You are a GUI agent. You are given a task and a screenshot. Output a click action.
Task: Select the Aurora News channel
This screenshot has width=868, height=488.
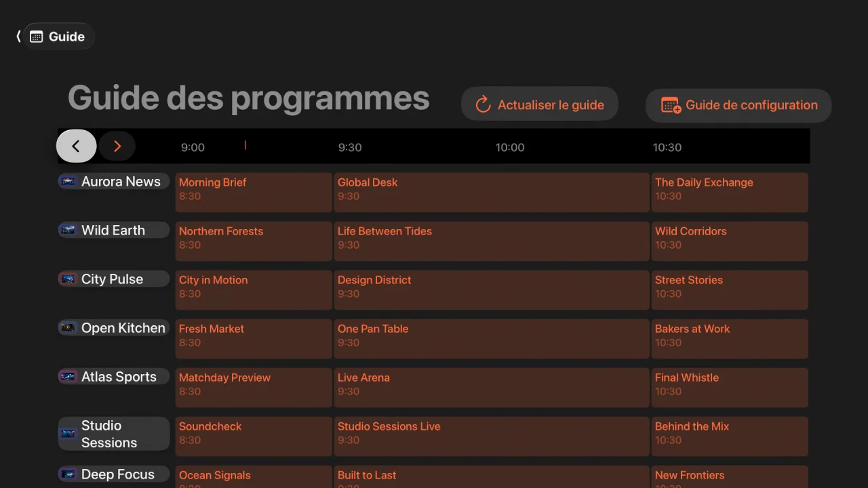[x=113, y=181]
